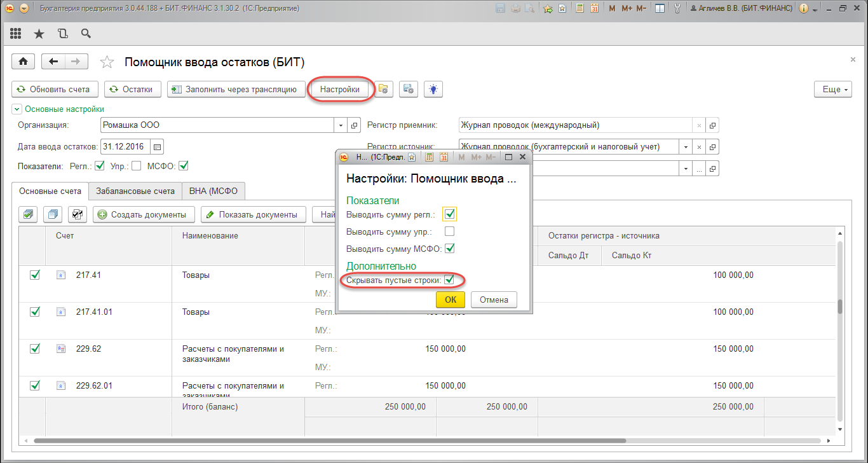Clear the Регистр приемник field with X
This screenshot has height=463, width=868.
pyautogui.click(x=699, y=125)
